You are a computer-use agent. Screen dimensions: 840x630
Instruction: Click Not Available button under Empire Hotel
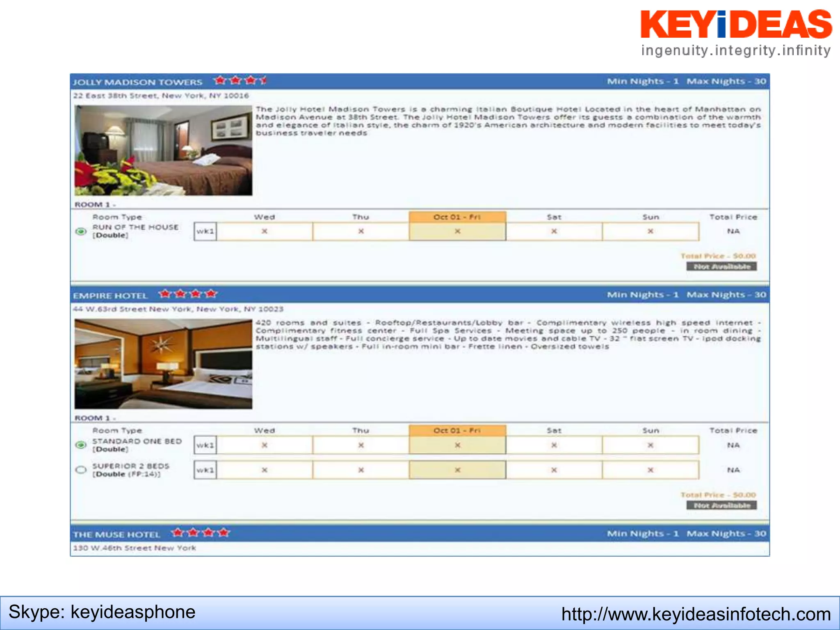pyautogui.click(x=721, y=505)
